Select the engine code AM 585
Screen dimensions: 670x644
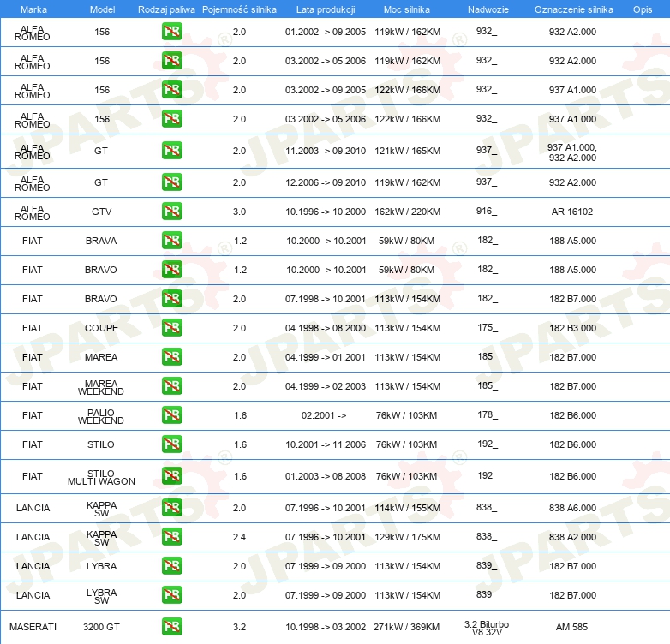point(571,627)
